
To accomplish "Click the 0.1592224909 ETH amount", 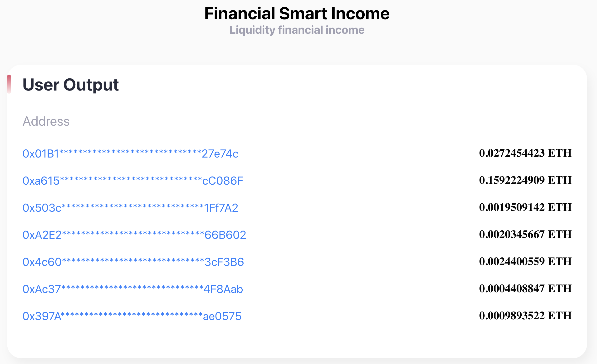I will coord(525,180).
